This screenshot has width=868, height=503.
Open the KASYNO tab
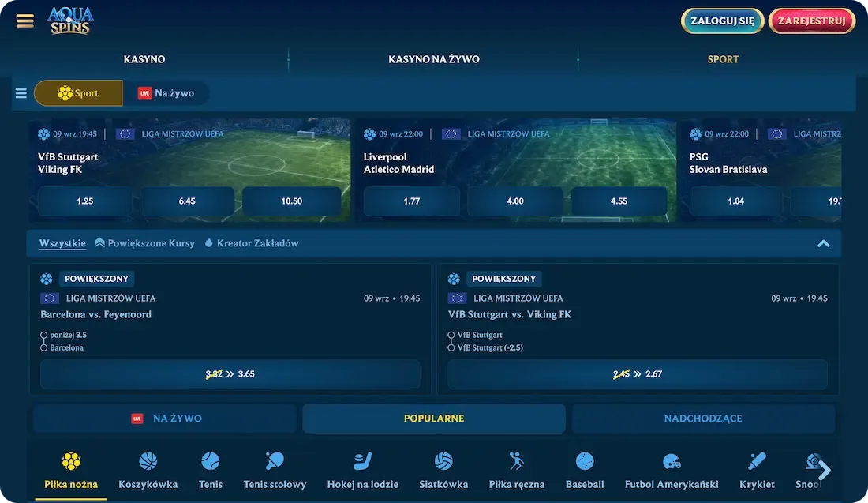coord(144,59)
